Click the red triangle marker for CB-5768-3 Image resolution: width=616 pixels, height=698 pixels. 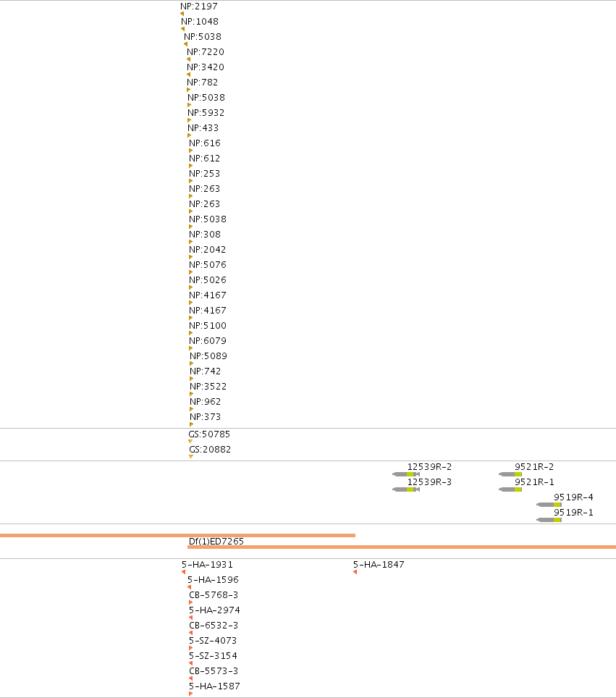(190, 602)
